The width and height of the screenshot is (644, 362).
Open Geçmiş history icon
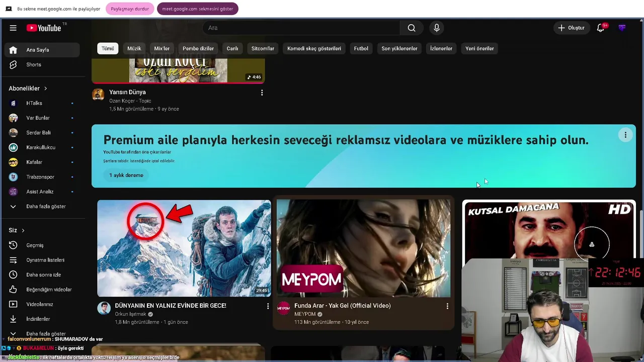pos(14,245)
